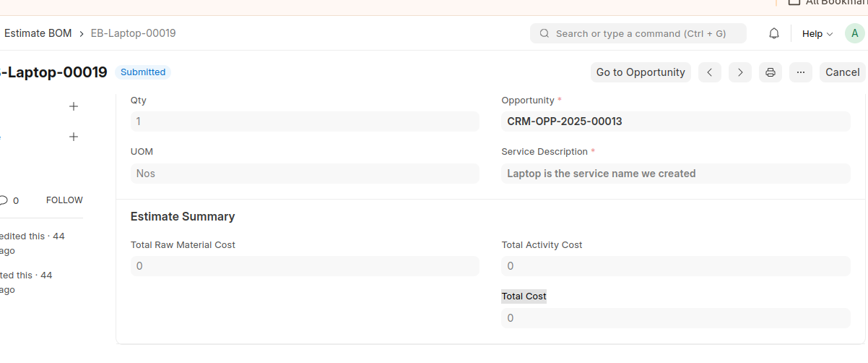Open the three-dots more options menu
This screenshot has height=363, width=868.
click(x=801, y=72)
